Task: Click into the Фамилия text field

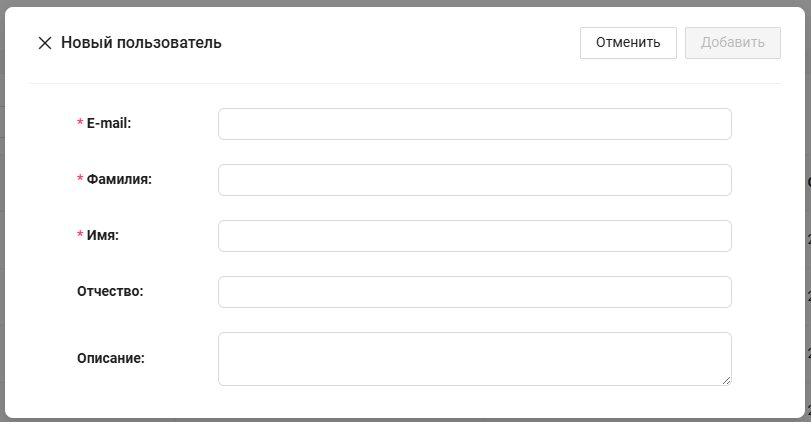Action: (x=474, y=180)
